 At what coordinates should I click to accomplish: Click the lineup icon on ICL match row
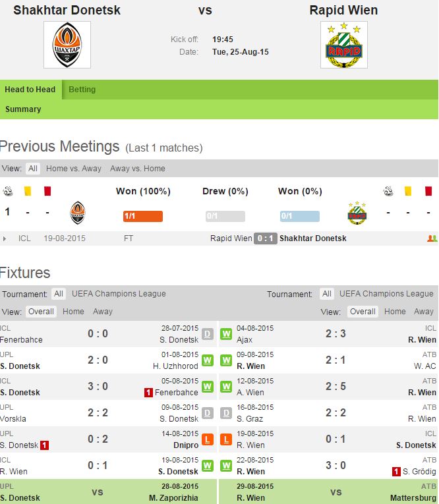[432, 238]
